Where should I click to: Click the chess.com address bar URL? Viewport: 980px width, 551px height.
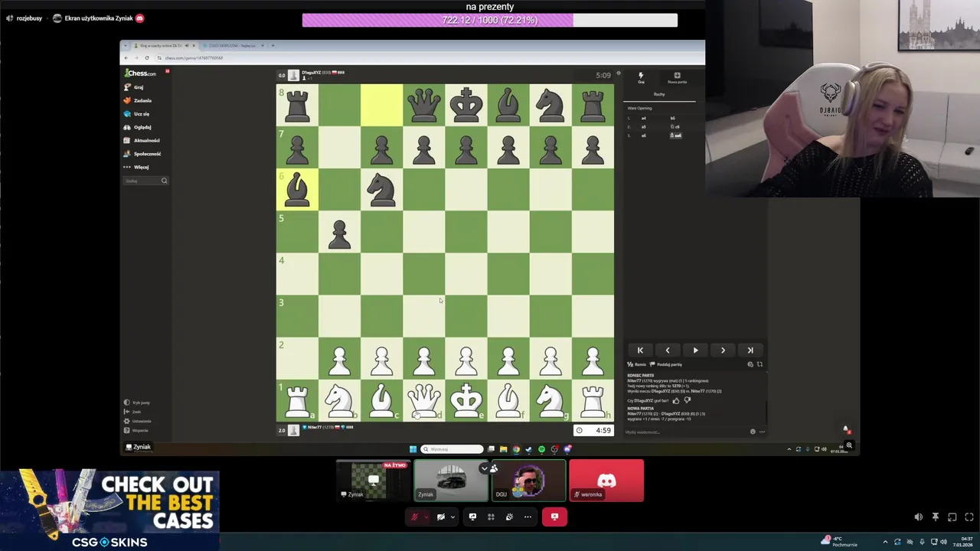[x=194, y=58]
